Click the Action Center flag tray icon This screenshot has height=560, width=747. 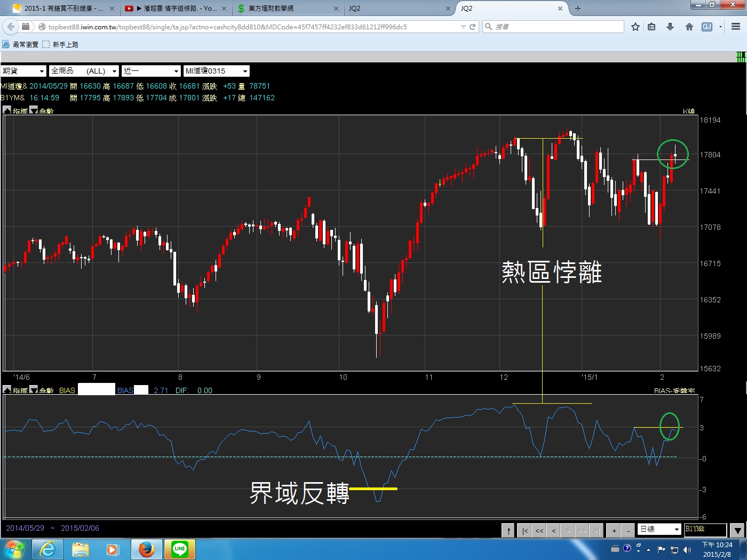(x=662, y=549)
